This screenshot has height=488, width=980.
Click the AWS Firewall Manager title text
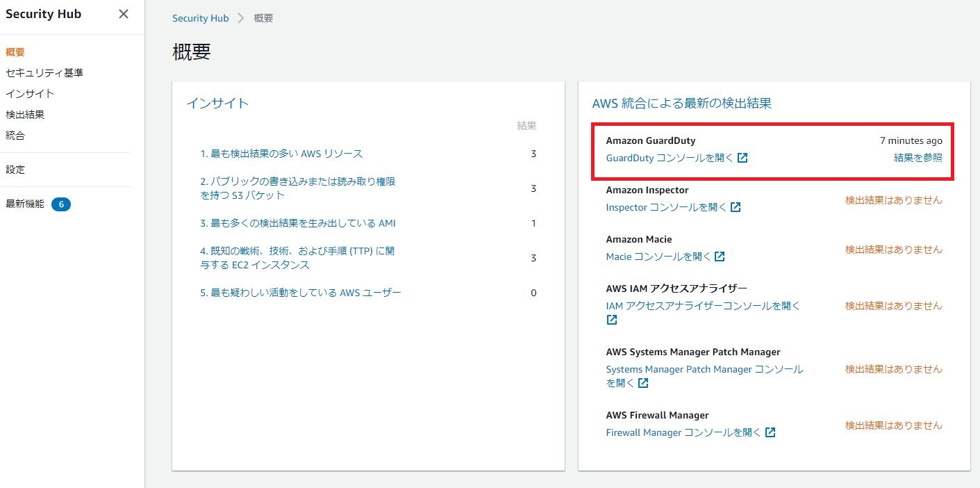coord(657,415)
